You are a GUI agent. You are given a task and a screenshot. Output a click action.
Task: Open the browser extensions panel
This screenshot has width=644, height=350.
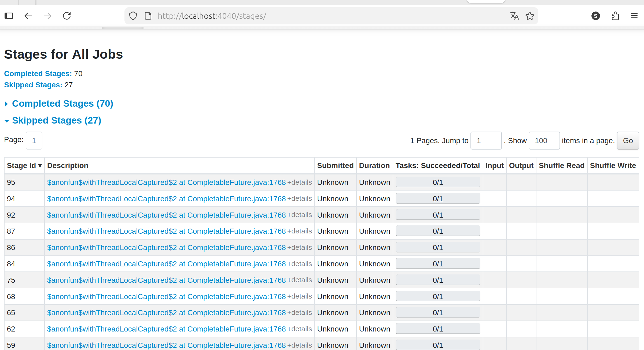615,16
